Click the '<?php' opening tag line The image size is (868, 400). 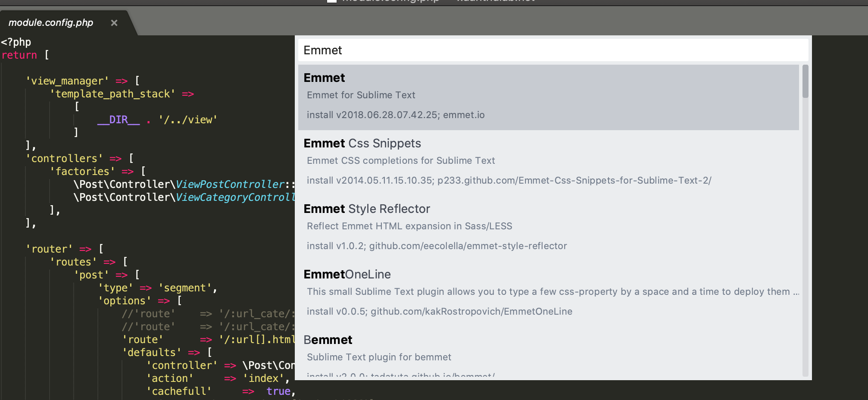point(16,42)
